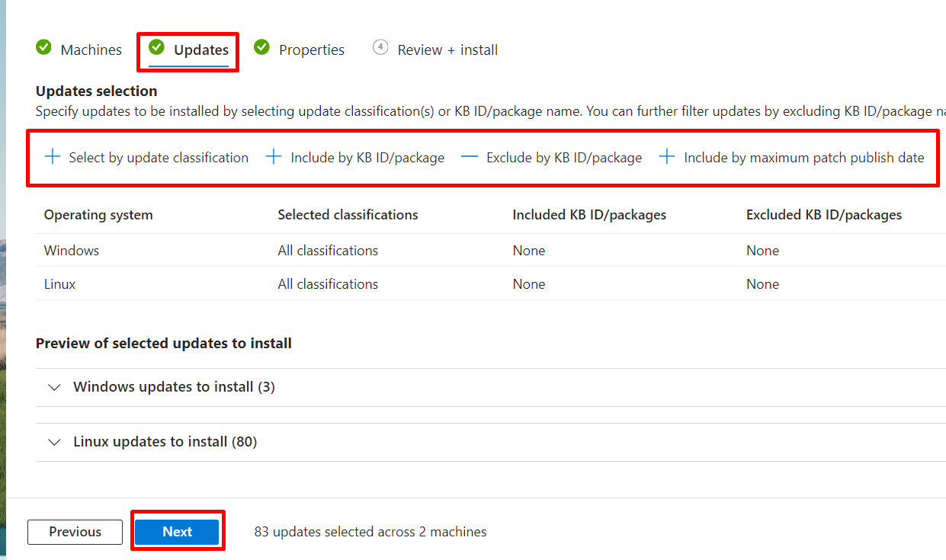Click the Excluded KB ID/packages column header
Screen dimensions: 946x560
pyautogui.click(x=824, y=215)
